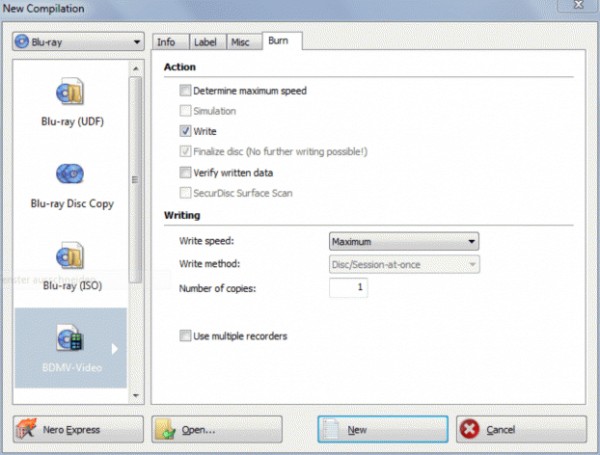The height and width of the screenshot is (455, 600).
Task: Enable Verify written data option
Action: tap(185, 172)
